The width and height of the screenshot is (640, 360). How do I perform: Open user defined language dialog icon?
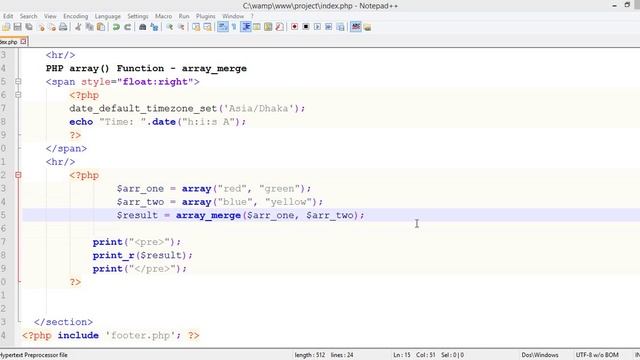click(257, 27)
